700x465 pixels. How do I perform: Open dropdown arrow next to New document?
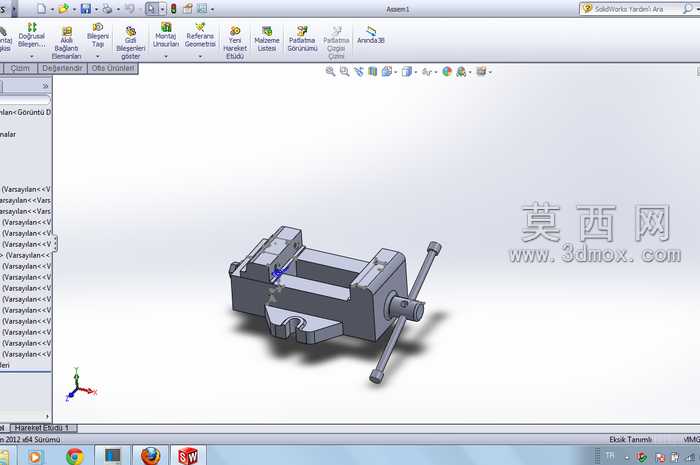pyautogui.click(x=52, y=9)
